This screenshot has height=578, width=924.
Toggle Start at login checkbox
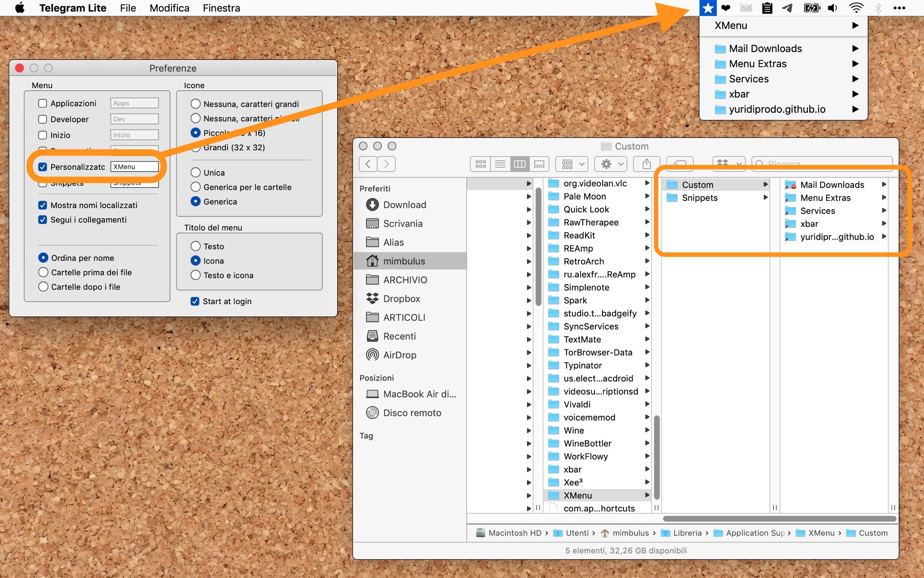(x=195, y=301)
